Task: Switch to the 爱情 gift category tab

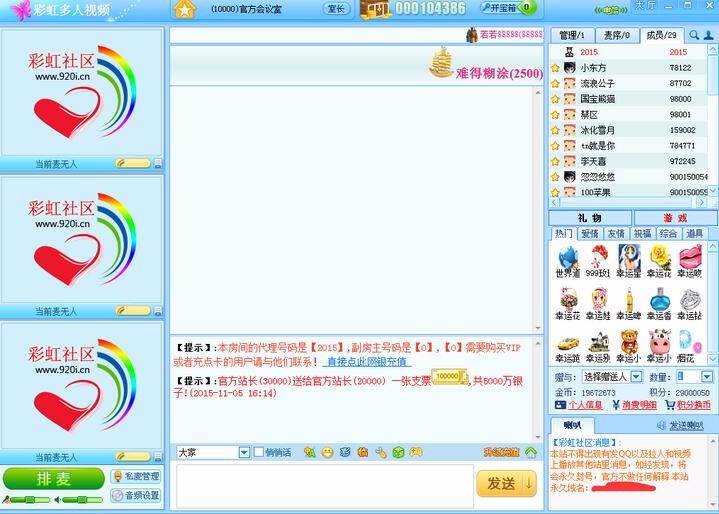Action: (590, 233)
